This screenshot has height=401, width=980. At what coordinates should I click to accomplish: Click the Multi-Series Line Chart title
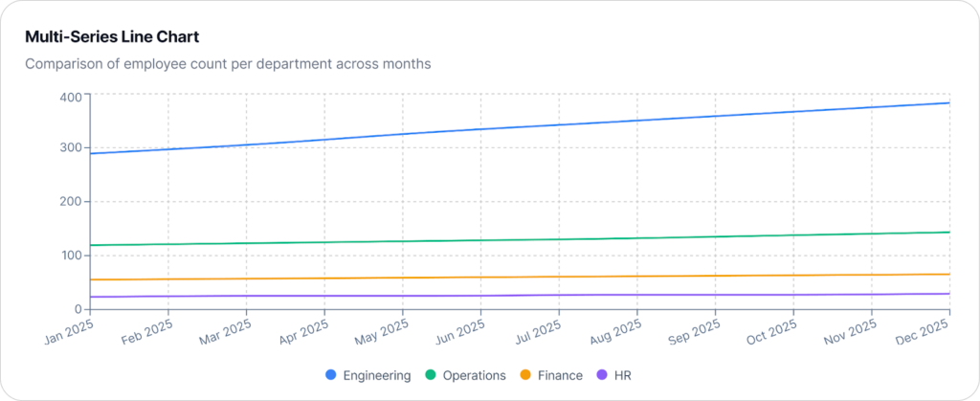pos(112,36)
